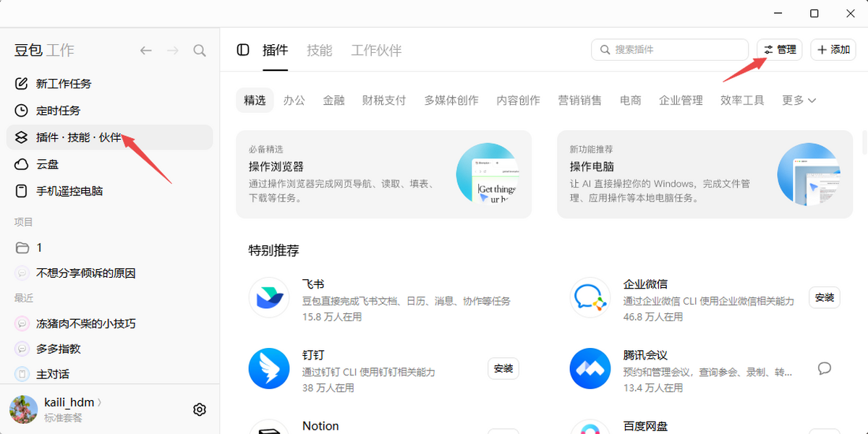The width and height of the screenshot is (868, 434).
Task: Open the 操作浏览器 featured card title
Action: [x=276, y=166]
